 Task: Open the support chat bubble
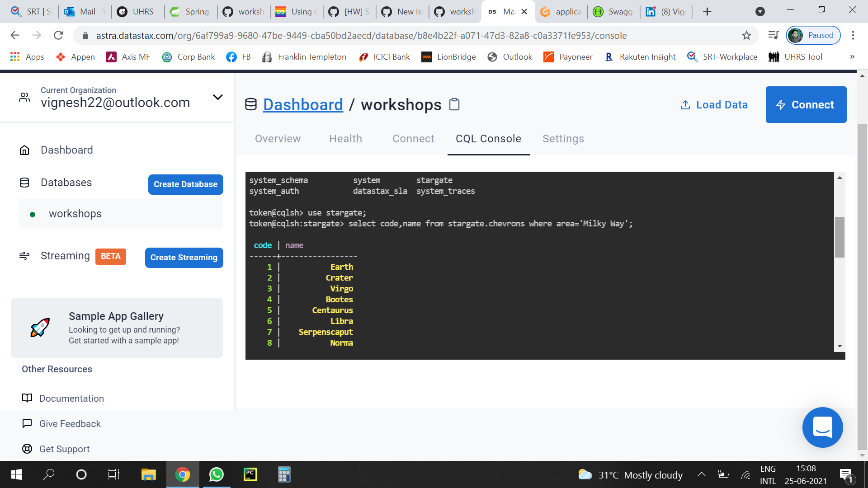click(x=822, y=427)
